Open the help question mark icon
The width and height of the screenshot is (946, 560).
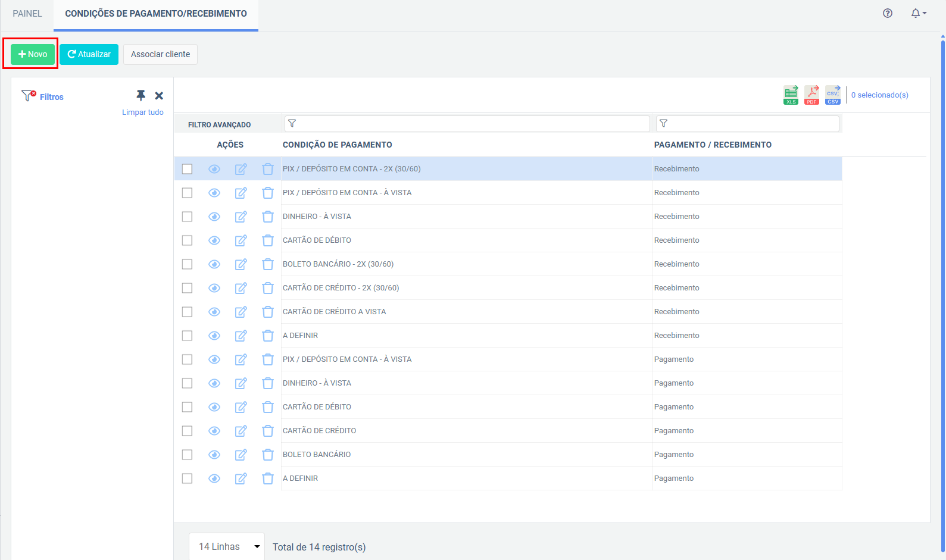[x=888, y=13]
